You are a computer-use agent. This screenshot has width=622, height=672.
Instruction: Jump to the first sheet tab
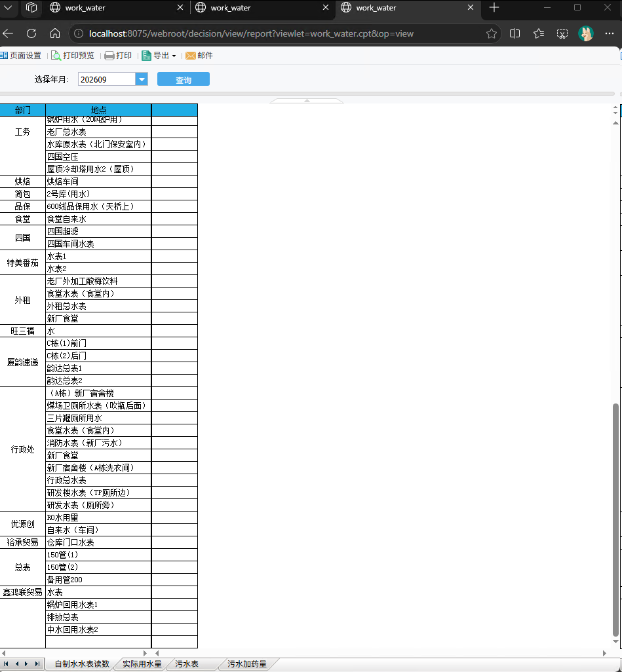coord(6,664)
